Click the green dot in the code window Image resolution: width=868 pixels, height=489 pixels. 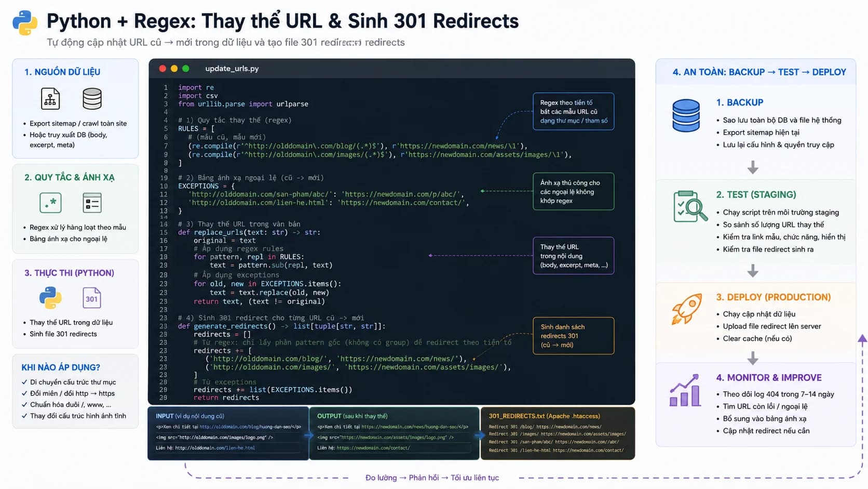(x=186, y=69)
